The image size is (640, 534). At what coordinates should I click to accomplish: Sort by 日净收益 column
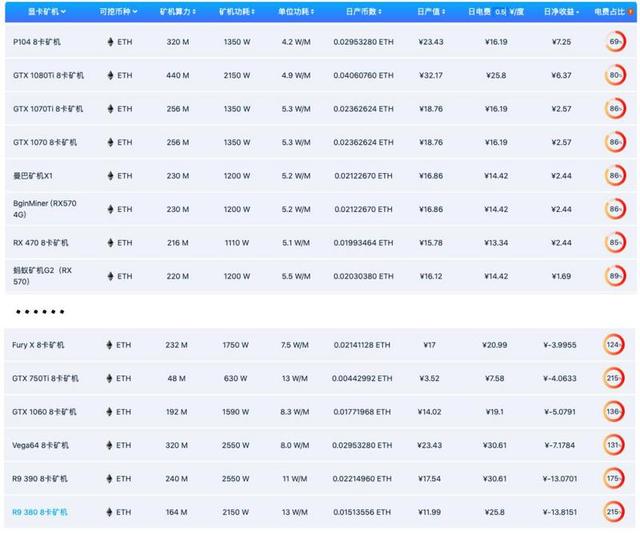click(x=561, y=12)
